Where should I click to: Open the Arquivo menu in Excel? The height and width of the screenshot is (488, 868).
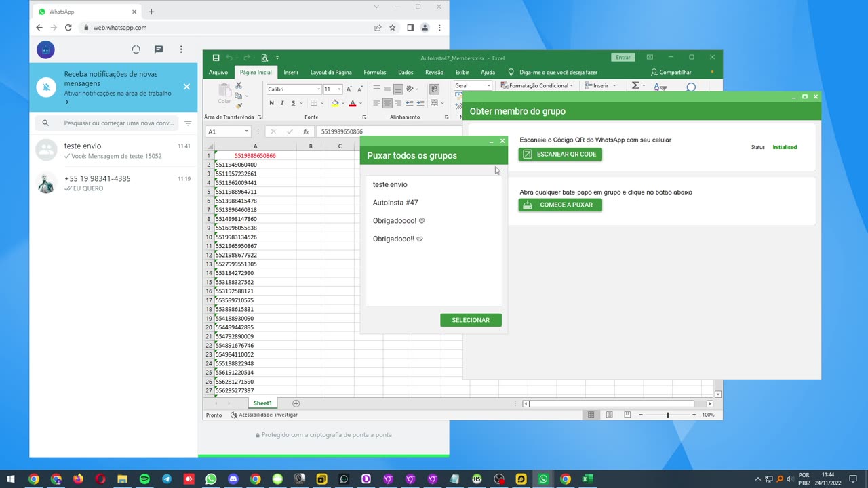point(218,73)
